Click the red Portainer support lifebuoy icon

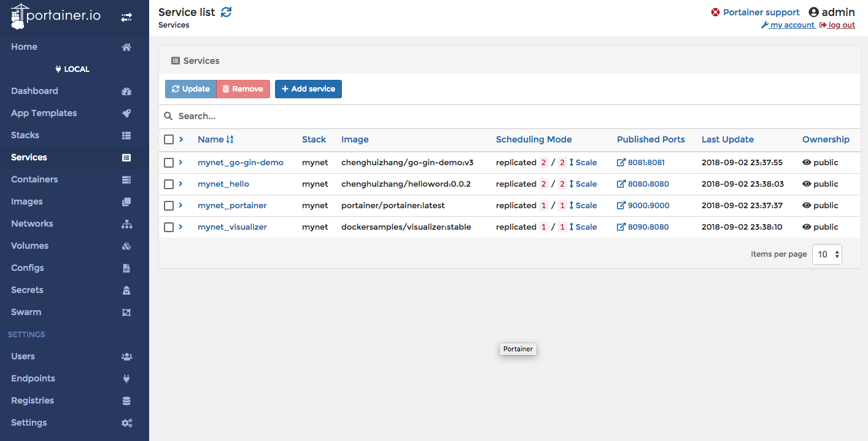point(715,12)
